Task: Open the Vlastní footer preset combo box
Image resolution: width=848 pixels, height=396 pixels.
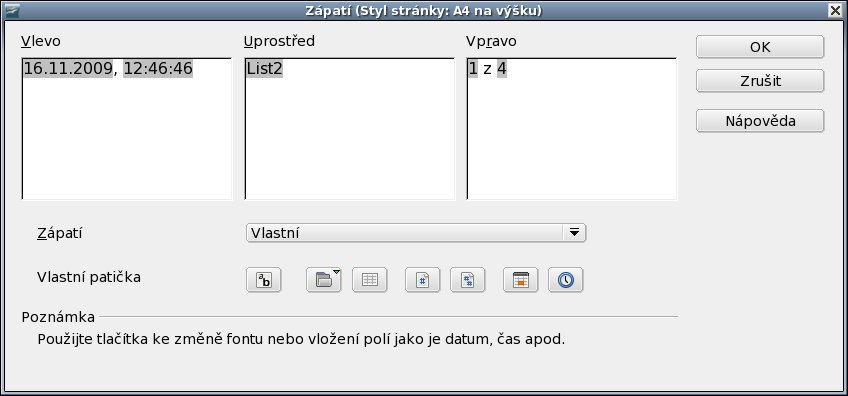Action: click(416, 233)
